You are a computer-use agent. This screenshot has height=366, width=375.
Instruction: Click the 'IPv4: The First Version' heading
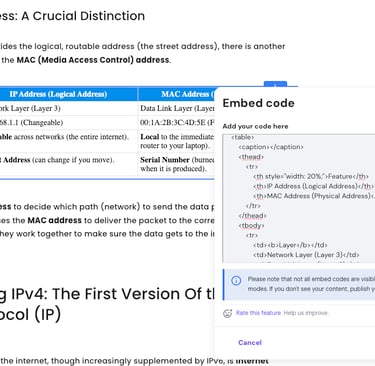pyautogui.click(x=107, y=303)
